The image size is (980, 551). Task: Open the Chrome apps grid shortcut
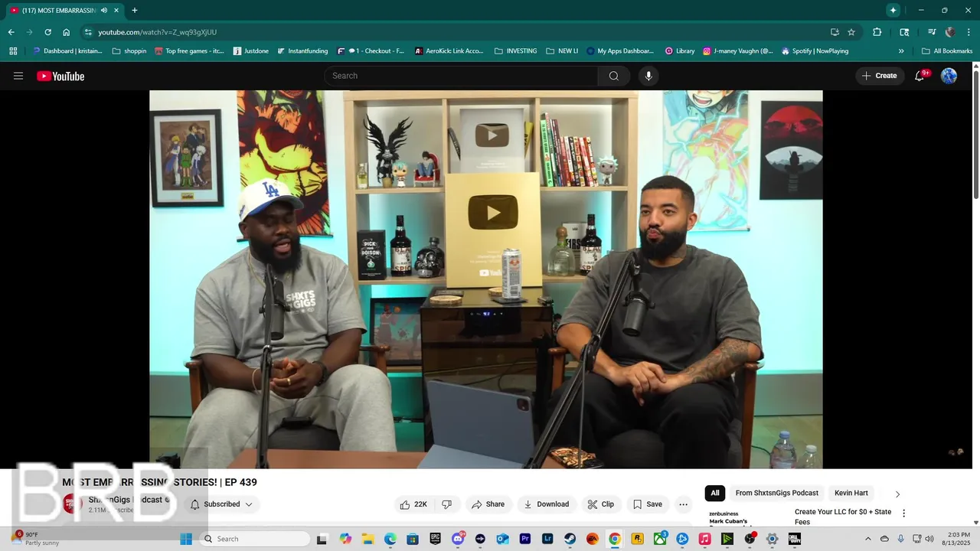coord(13,51)
